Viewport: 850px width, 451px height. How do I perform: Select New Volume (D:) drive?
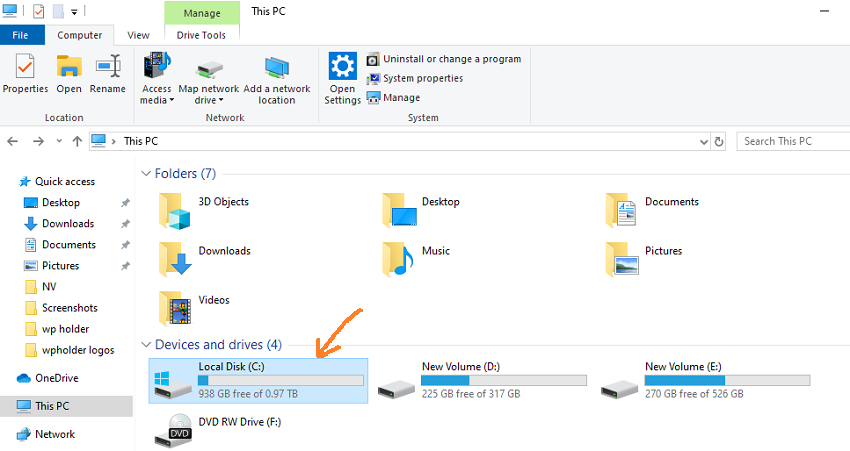(x=482, y=381)
